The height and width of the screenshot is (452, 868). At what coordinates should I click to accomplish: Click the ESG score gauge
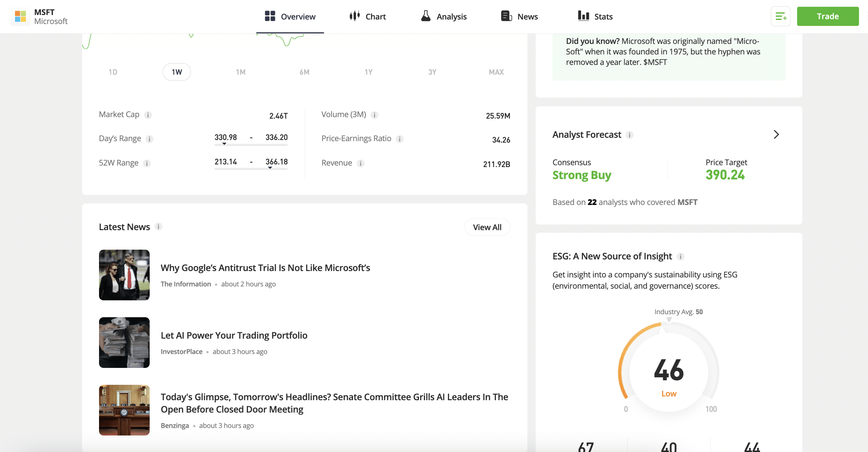(x=669, y=368)
